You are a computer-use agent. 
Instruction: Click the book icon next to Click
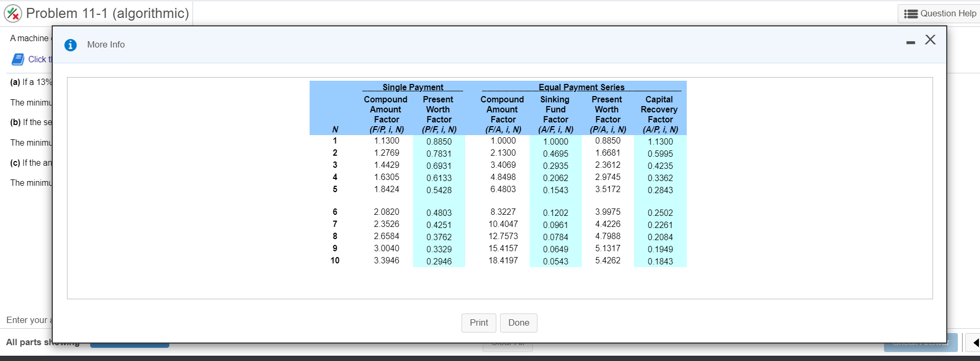(x=18, y=59)
